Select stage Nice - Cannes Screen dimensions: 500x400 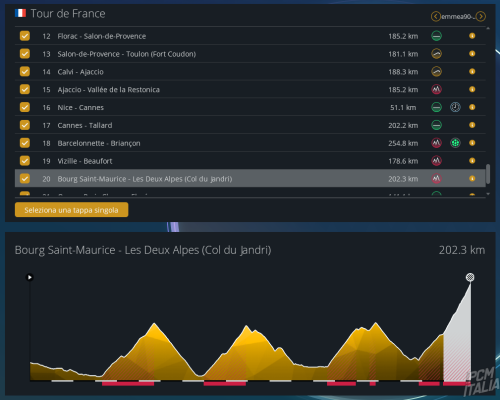[250, 107]
